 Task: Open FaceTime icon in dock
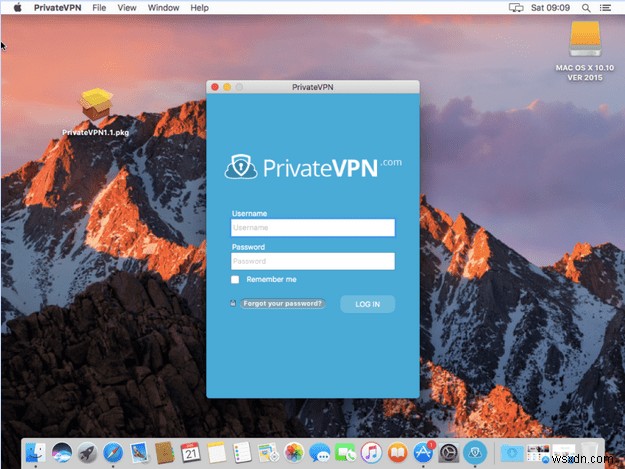(x=345, y=453)
